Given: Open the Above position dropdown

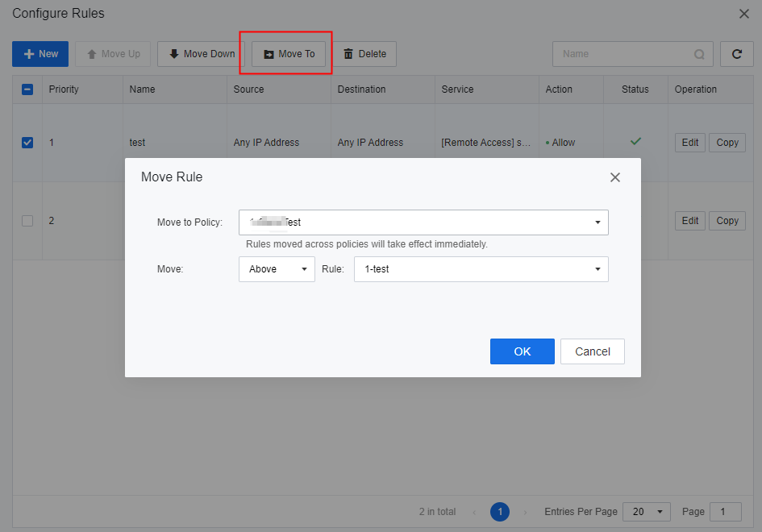Looking at the screenshot, I should pos(277,269).
